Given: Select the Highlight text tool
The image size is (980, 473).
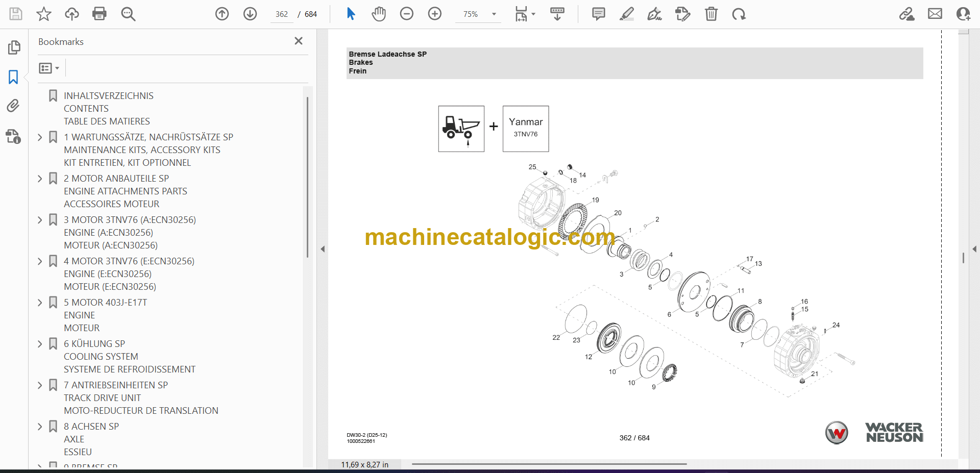Looking at the screenshot, I should (x=626, y=14).
